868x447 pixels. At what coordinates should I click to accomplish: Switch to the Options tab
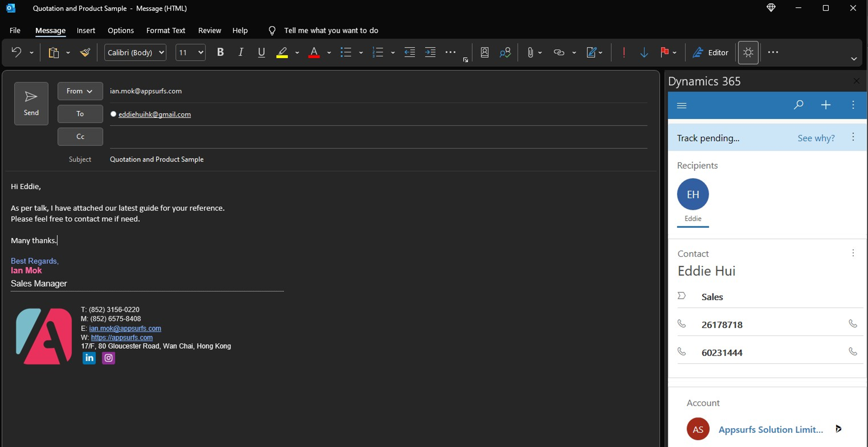point(121,30)
